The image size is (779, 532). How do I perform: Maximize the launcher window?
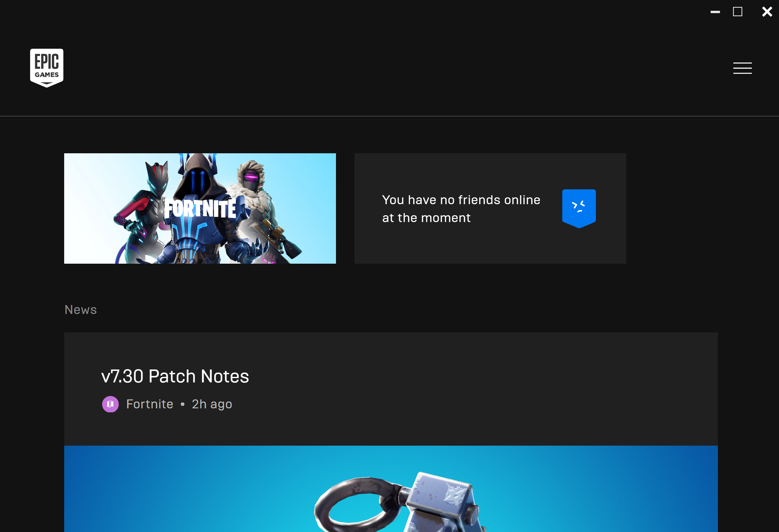[737, 12]
